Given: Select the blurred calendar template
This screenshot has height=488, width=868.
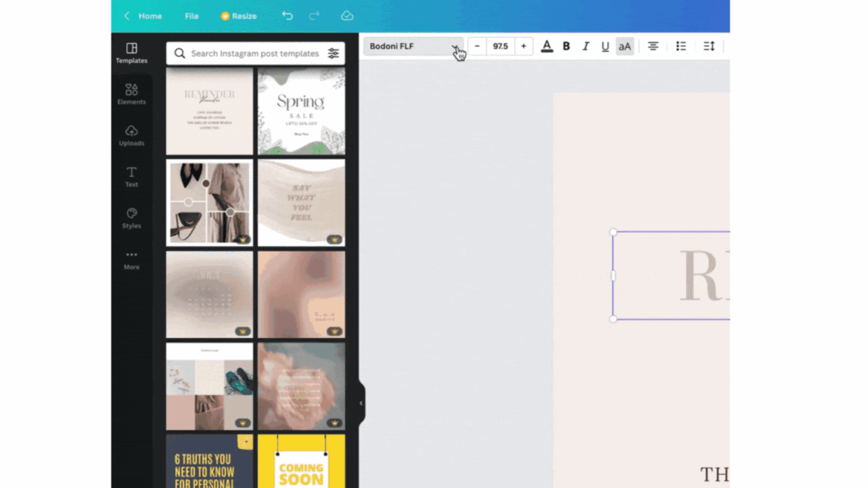Looking at the screenshot, I should coord(209,295).
